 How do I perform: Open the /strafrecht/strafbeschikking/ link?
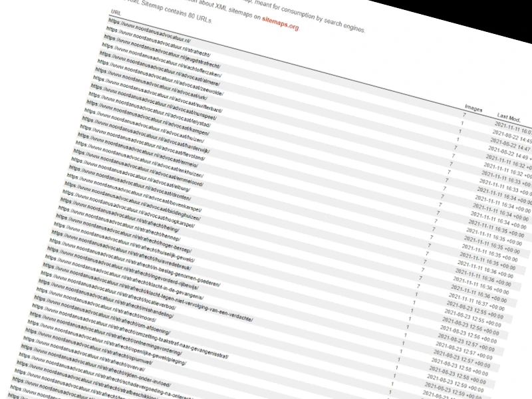pyautogui.click(x=88, y=380)
